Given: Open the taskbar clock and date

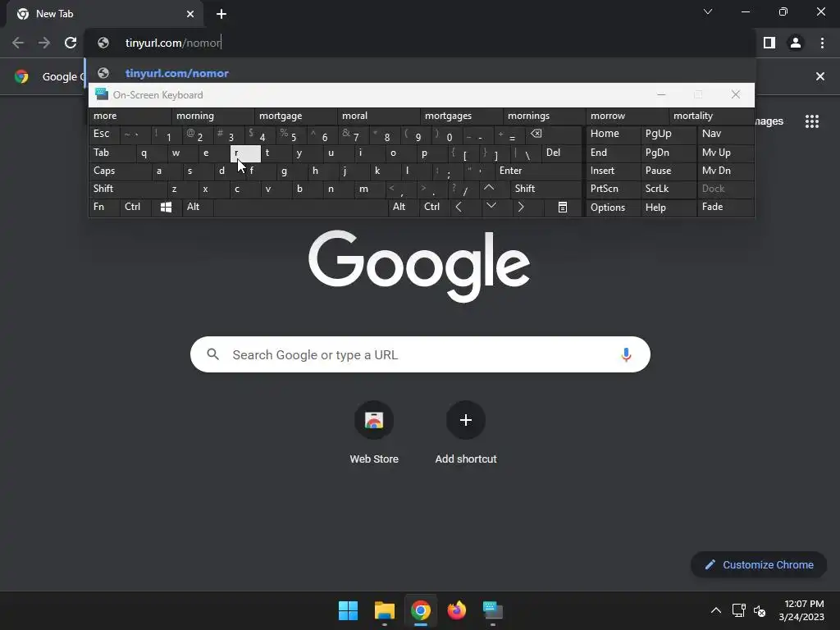Looking at the screenshot, I should pos(801,610).
